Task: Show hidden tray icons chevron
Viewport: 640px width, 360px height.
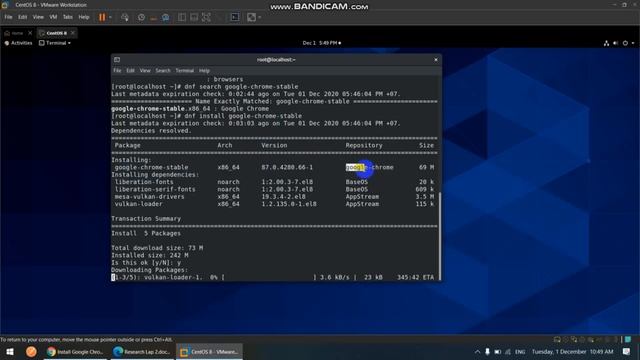Action: point(477,351)
